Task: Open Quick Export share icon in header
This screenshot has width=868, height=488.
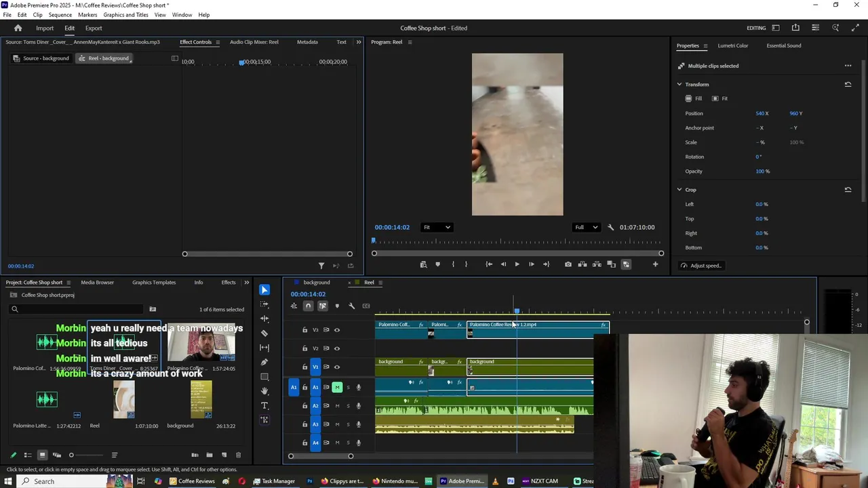Action: pos(795,28)
